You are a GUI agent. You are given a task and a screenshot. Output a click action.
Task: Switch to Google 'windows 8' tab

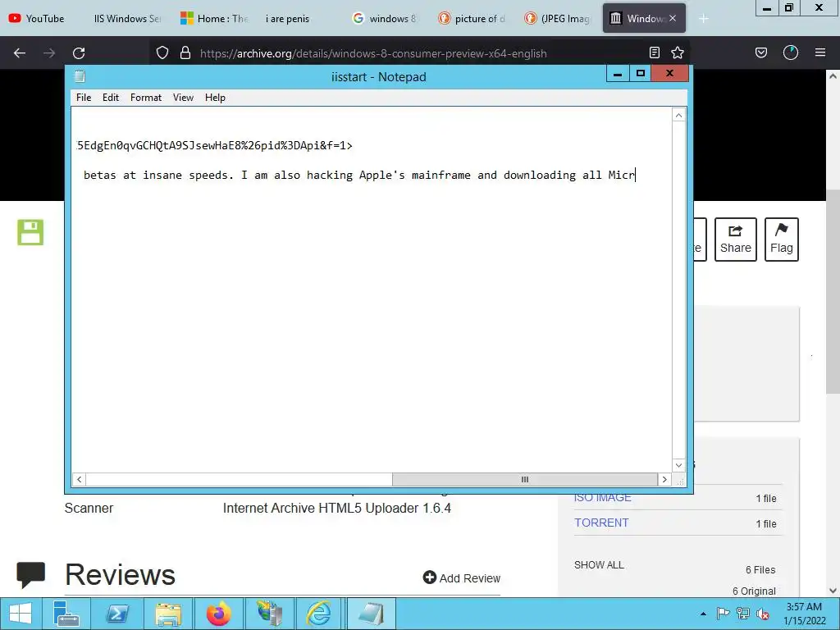click(384, 18)
